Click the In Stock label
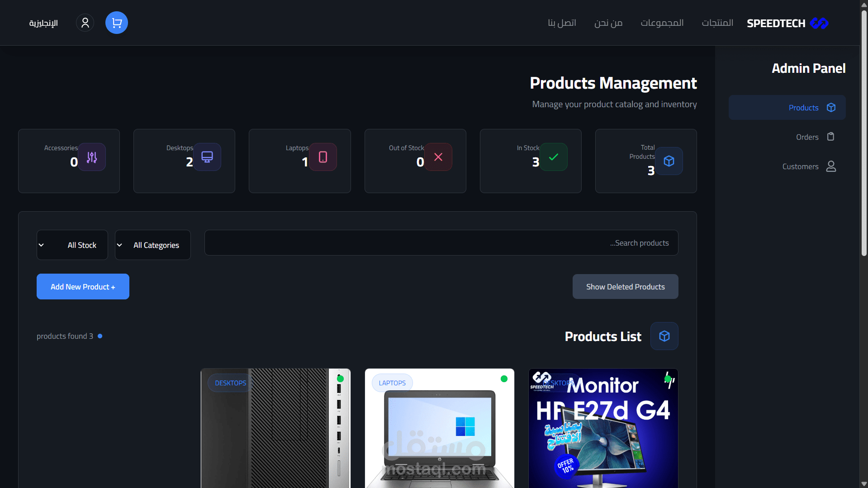This screenshot has height=488, width=868. [x=528, y=148]
